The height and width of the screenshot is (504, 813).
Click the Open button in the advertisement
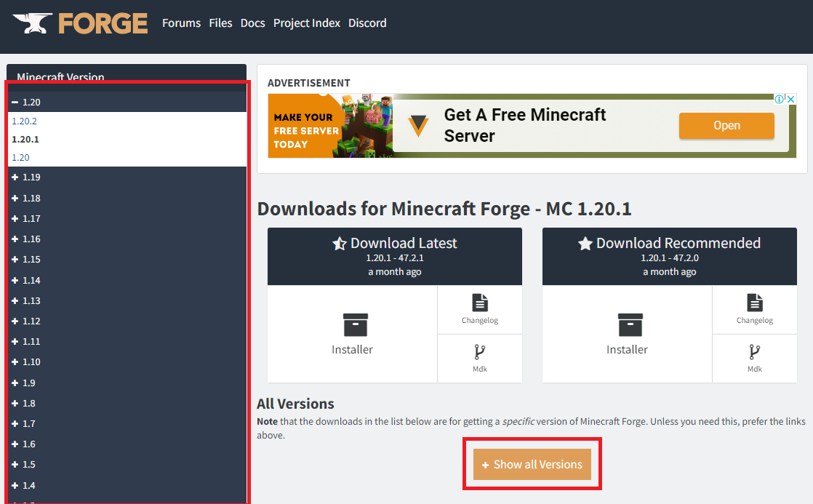[x=726, y=126]
